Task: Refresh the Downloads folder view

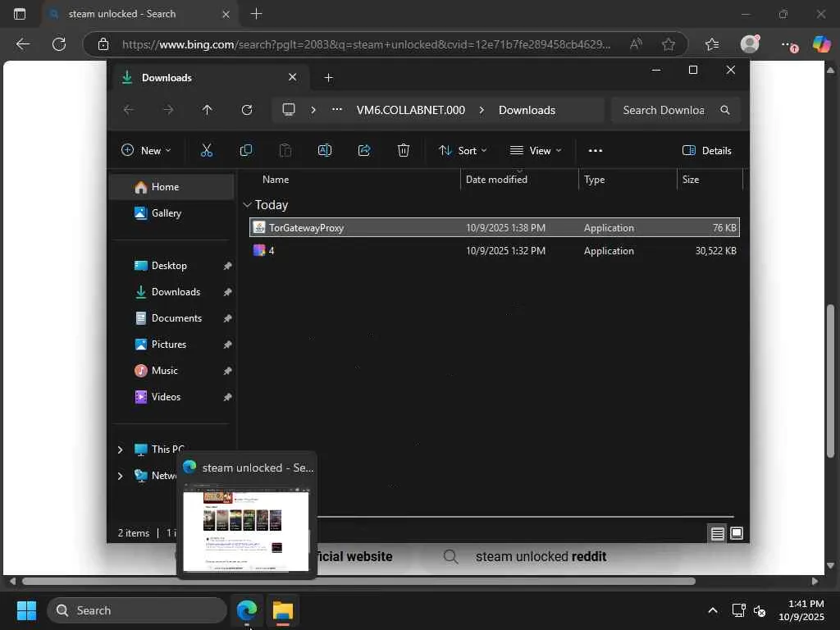Action: click(246, 110)
